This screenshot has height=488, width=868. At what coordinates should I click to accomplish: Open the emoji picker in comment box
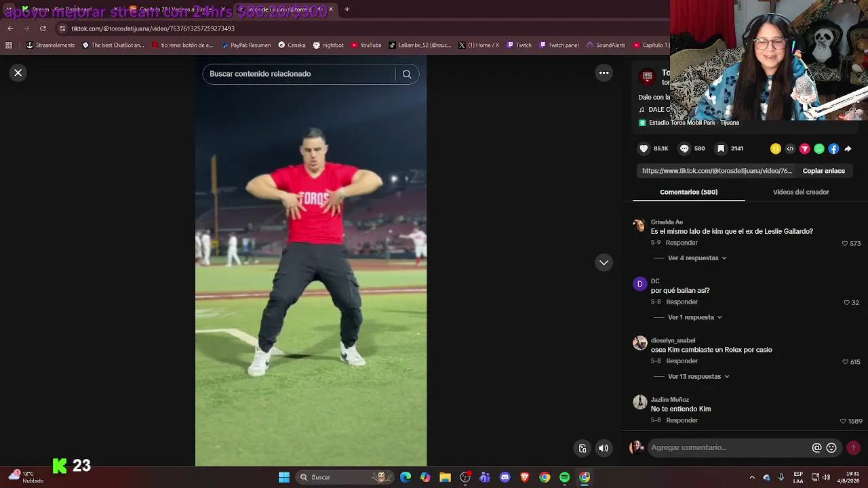point(831,447)
